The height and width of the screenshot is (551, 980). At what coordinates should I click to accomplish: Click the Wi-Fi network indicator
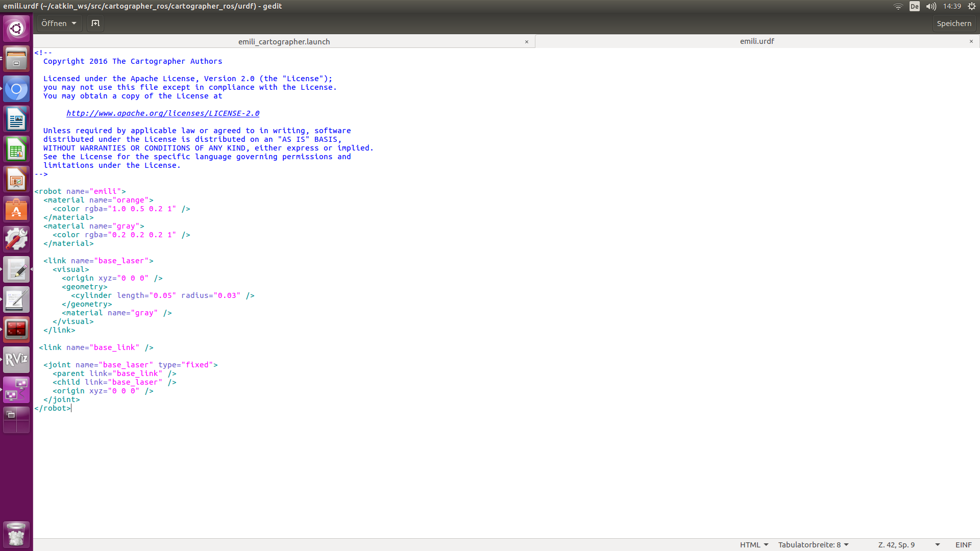(x=898, y=6)
